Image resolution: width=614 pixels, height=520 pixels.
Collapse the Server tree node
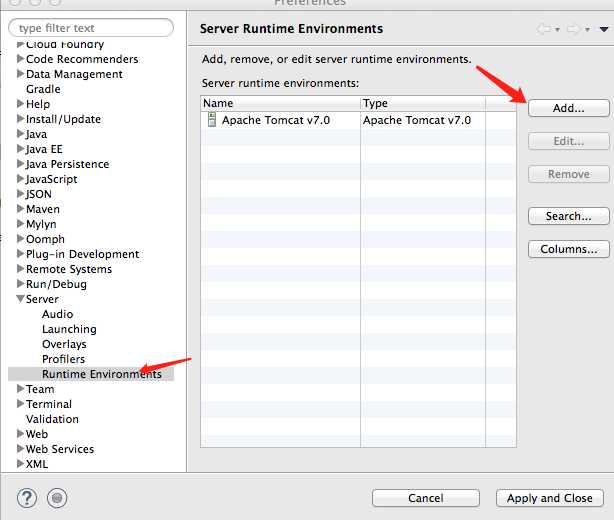tap(20, 299)
